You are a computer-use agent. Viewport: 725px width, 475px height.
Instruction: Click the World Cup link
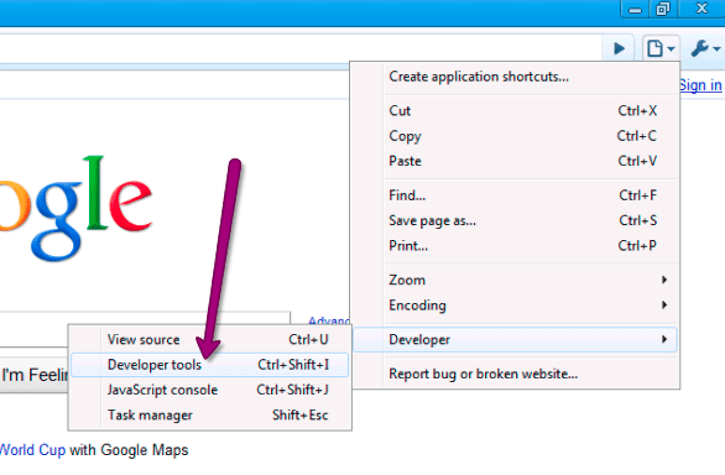click(x=33, y=450)
